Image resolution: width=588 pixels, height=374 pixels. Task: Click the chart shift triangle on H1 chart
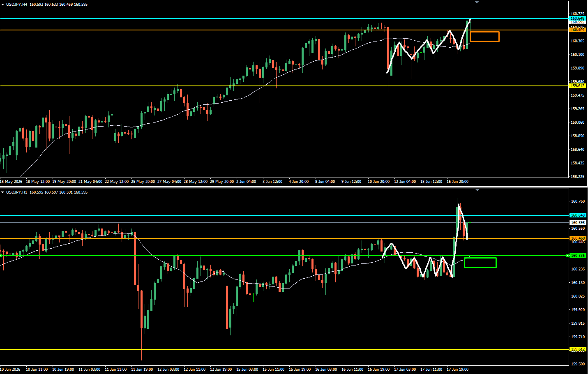[x=477, y=190]
